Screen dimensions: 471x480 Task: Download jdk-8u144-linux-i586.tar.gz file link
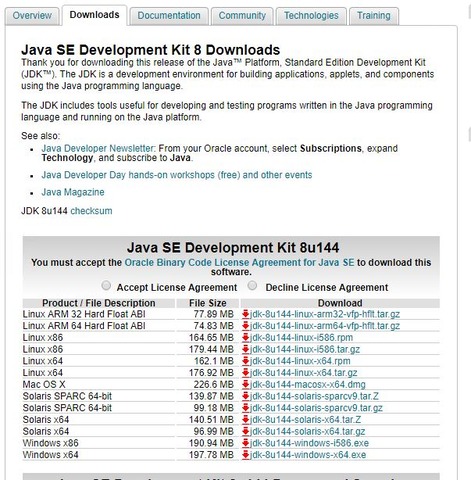[305, 349]
